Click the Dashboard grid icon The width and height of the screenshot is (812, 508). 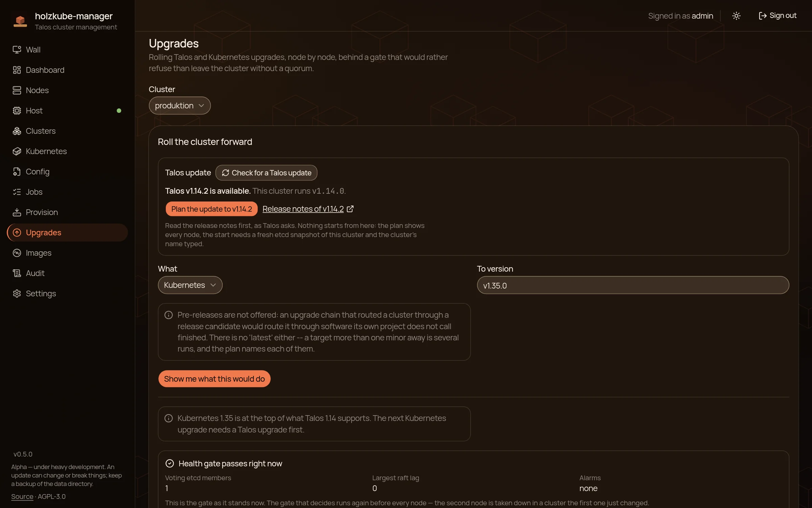(x=17, y=70)
